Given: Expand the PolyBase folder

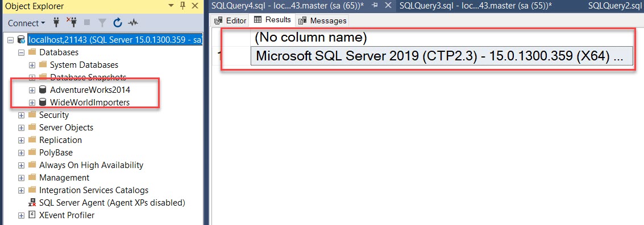Looking at the screenshot, I should pos(21,153).
